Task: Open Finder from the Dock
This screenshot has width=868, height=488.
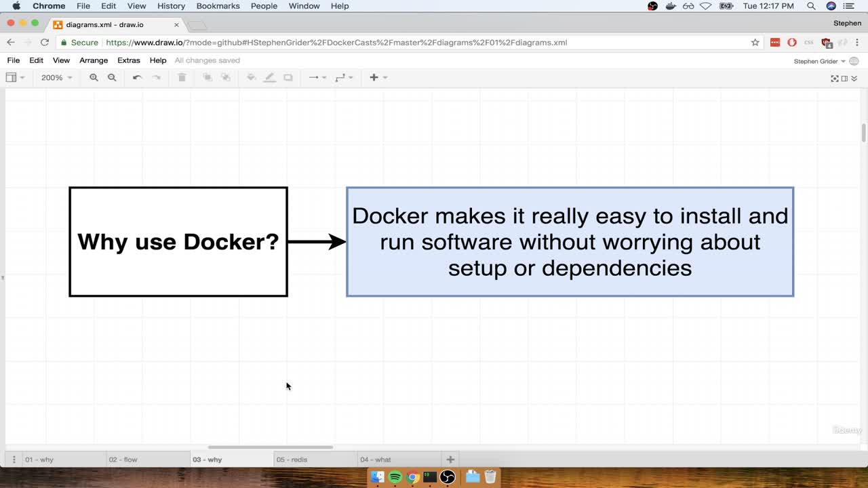Action: (x=378, y=477)
